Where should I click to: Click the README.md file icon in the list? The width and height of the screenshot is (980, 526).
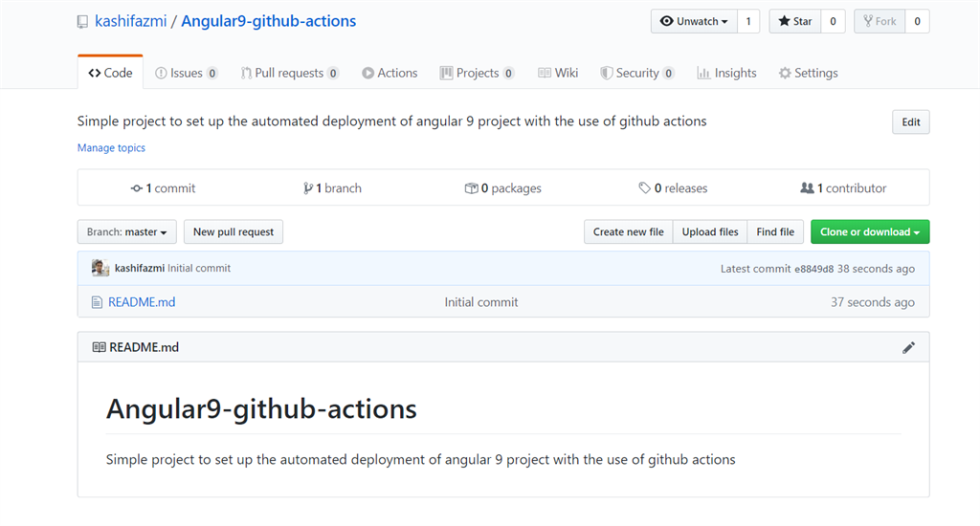click(97, 302)
